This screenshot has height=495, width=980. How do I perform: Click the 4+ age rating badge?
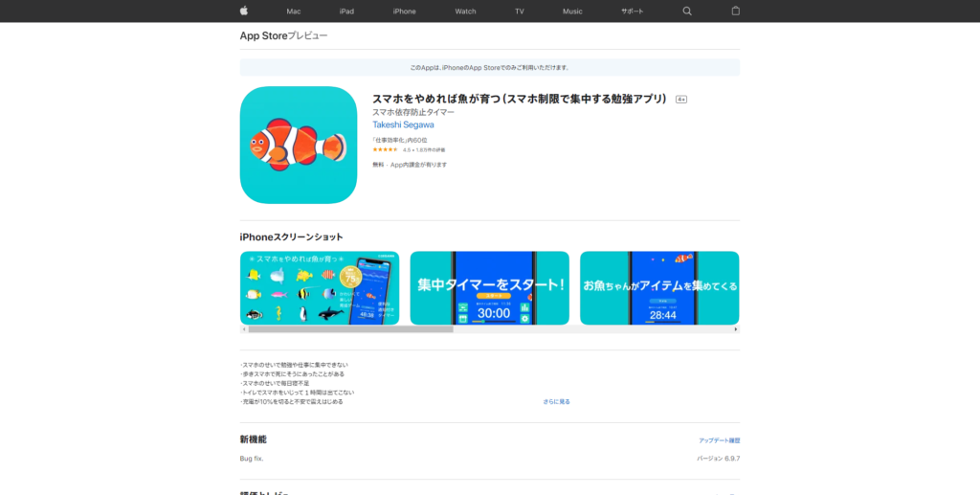coord(681,100)
